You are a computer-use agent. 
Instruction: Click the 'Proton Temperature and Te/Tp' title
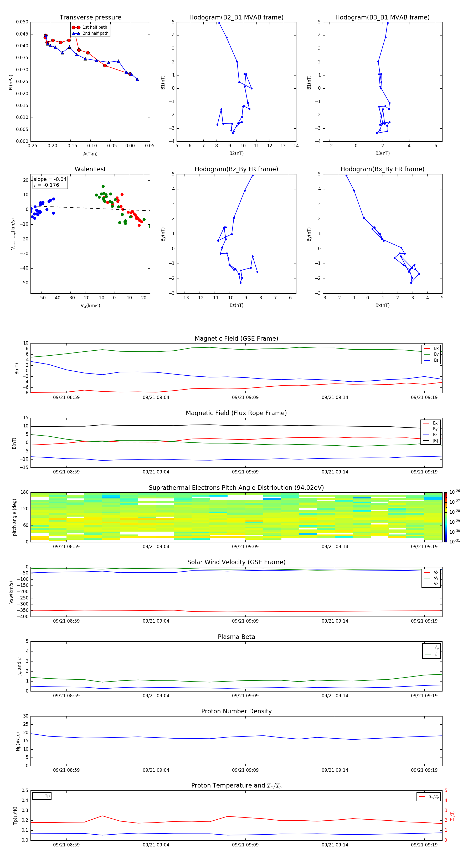tap(236, 786)
